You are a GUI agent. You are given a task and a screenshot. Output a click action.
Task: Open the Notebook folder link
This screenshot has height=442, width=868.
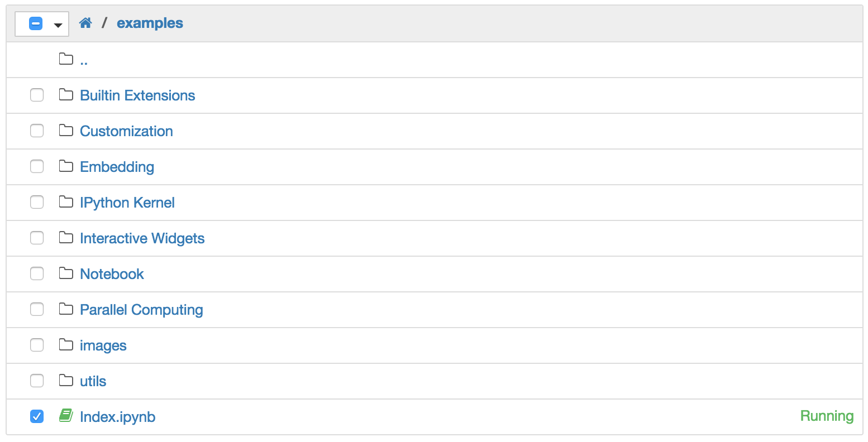click(112, 273)
